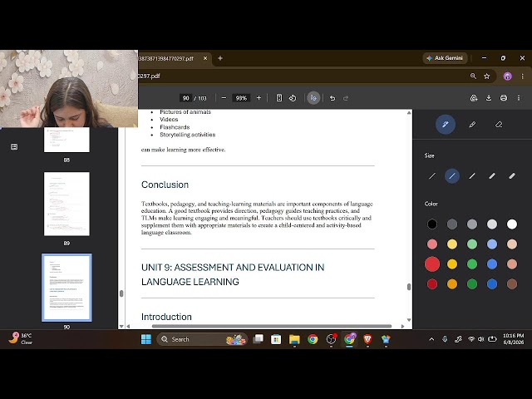Download the PDF file
This screenshot has height=399, width=532.
coord(489,98)
